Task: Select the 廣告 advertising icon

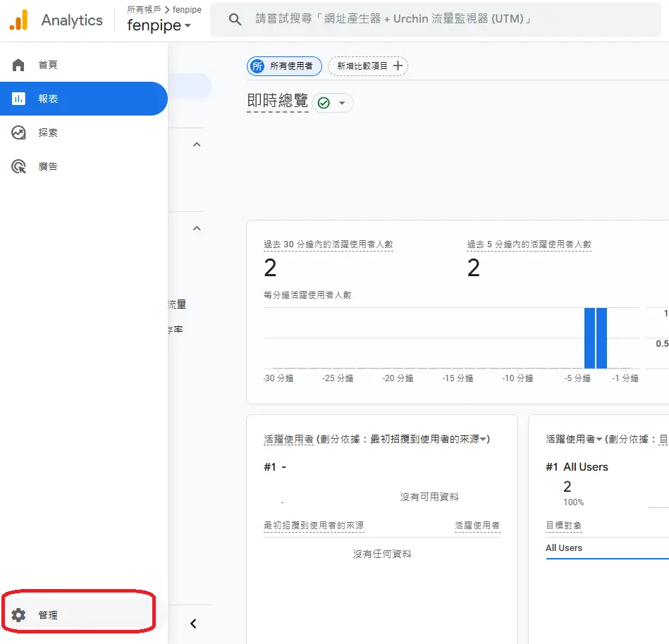Action: click(17, 166)
